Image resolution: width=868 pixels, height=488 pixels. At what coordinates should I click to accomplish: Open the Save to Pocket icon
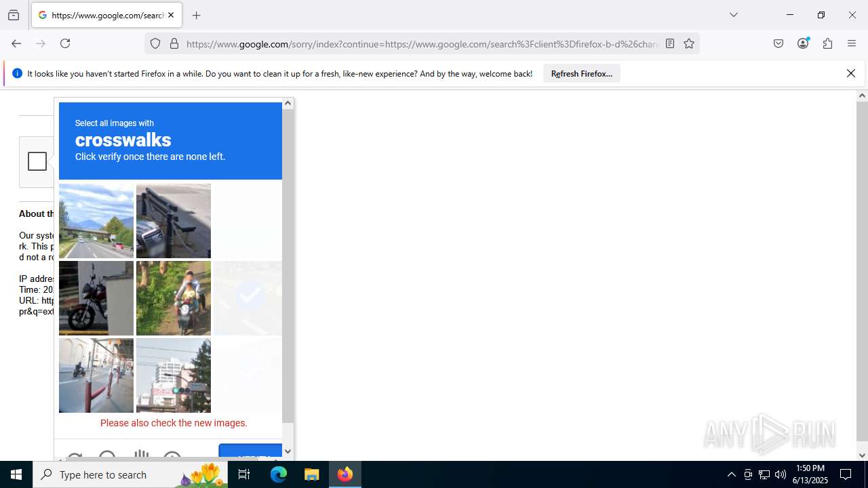[778, 43]
